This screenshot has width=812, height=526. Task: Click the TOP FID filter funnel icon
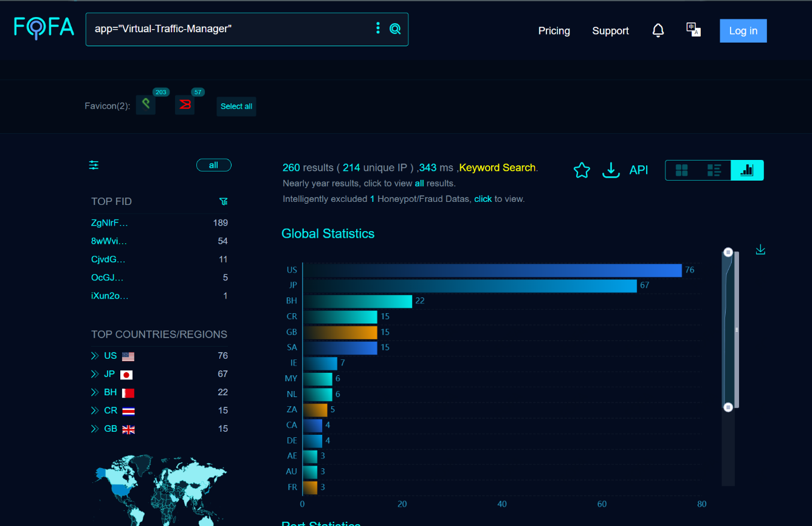coord(223,201)
